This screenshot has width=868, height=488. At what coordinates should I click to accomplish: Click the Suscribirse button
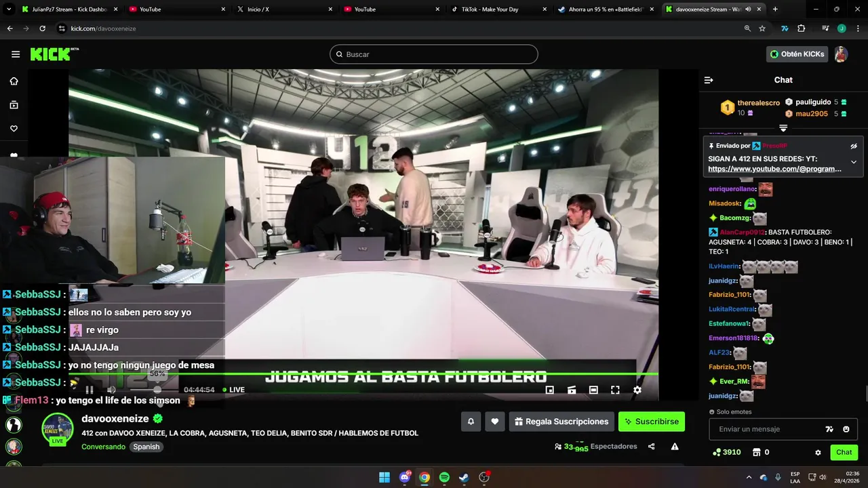pyautogui.click(x=652, y=422)
